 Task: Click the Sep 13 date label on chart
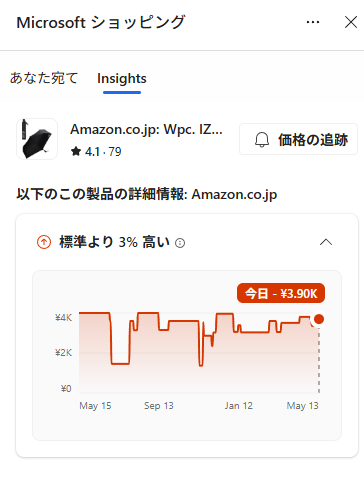coord(159,406)
